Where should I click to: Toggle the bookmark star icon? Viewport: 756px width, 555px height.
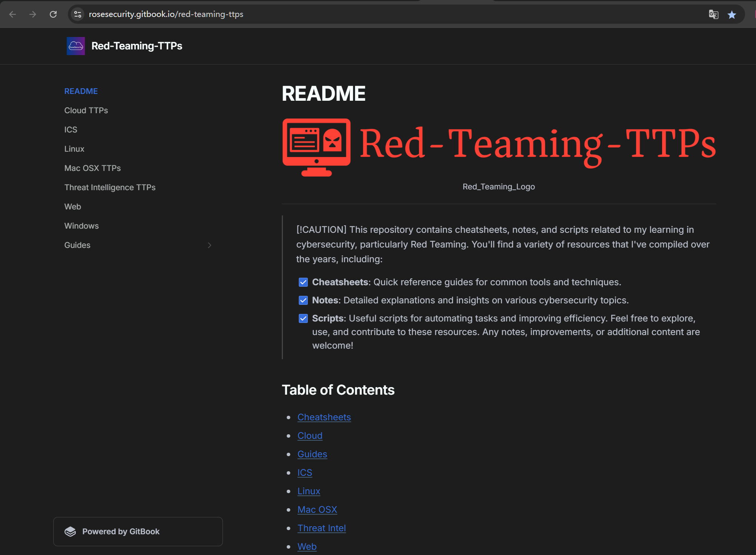point(732,15)
